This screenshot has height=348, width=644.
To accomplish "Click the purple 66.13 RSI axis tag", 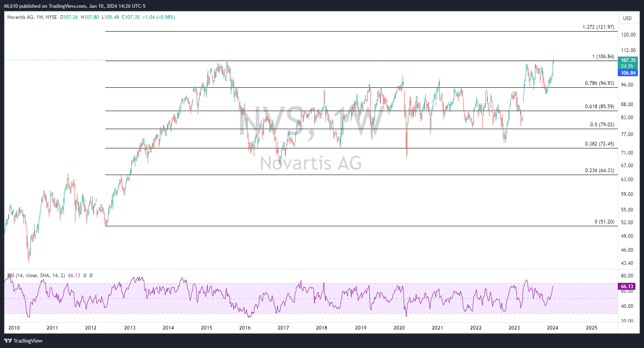I will (x=627, y=287).
